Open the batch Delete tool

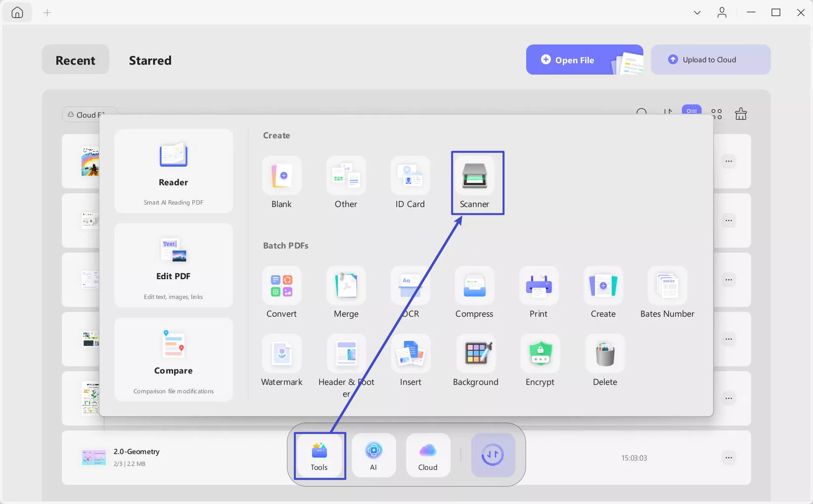coord(605,360)
